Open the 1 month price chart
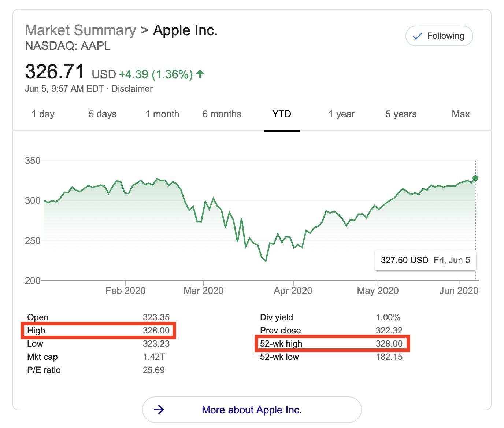 pos(162,114)
